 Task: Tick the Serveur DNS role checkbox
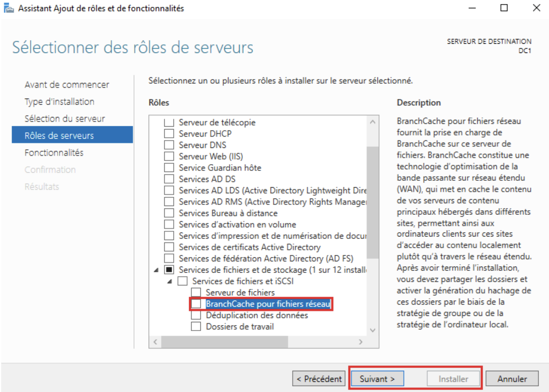[169, 145]
